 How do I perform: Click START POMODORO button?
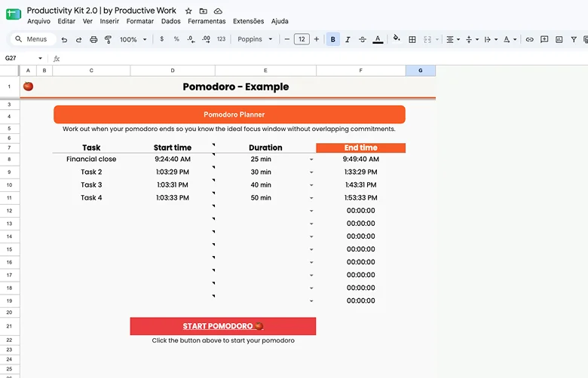pyautogui.click(x=223, y=326)
